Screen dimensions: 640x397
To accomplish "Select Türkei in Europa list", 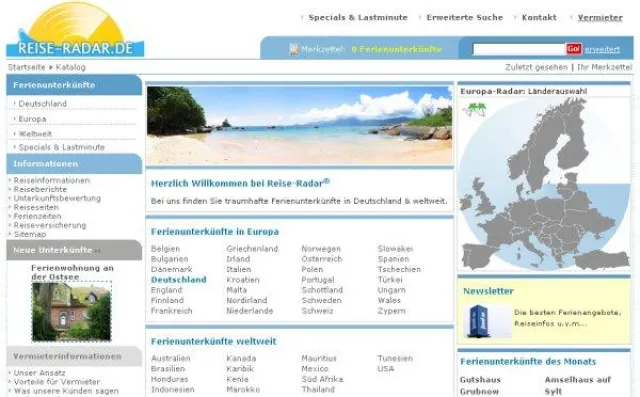I will 390,279.
